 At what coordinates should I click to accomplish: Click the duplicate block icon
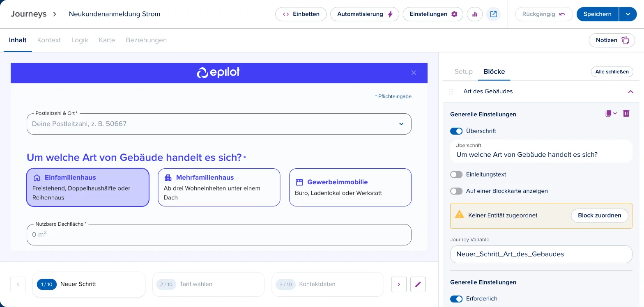point(611,114)
